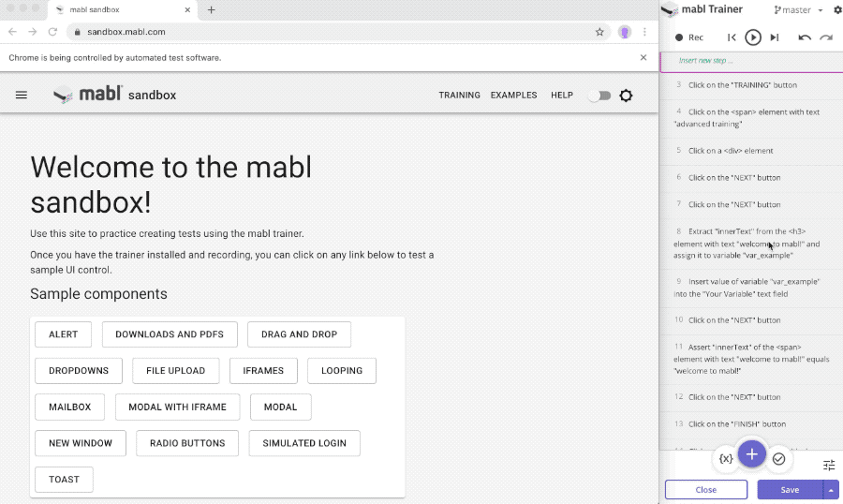This screenshot has height=504, width=843.
Task: Open variables panel with {x} icon
Action: 726,458
